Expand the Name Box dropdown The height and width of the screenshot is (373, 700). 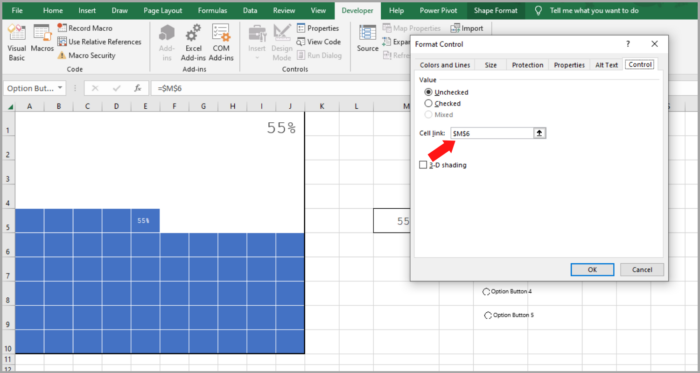click(x=60, y=88)
